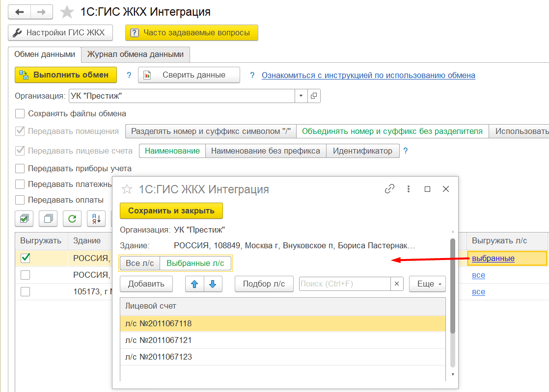Click the sort A-Z icon
Image resolution: width=549 pixels, height=392 pixels.
(x=96, y=219)
